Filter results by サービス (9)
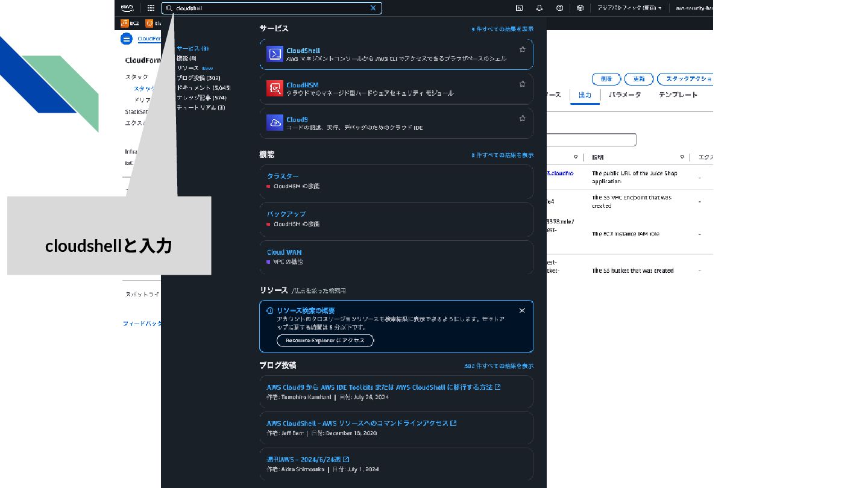This screenshot has width=868, height=488. pos(192,48)
